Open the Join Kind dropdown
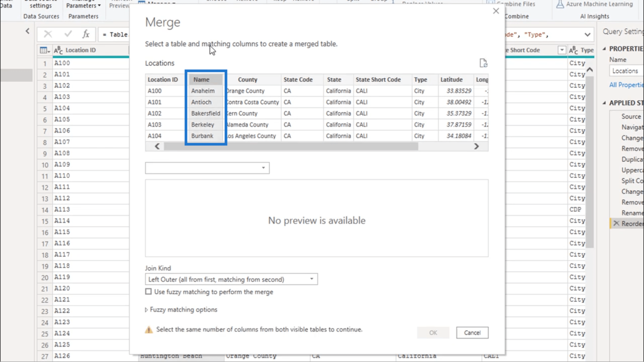Image resolution: width=644 pixels, height=362 pixels. 231,279
